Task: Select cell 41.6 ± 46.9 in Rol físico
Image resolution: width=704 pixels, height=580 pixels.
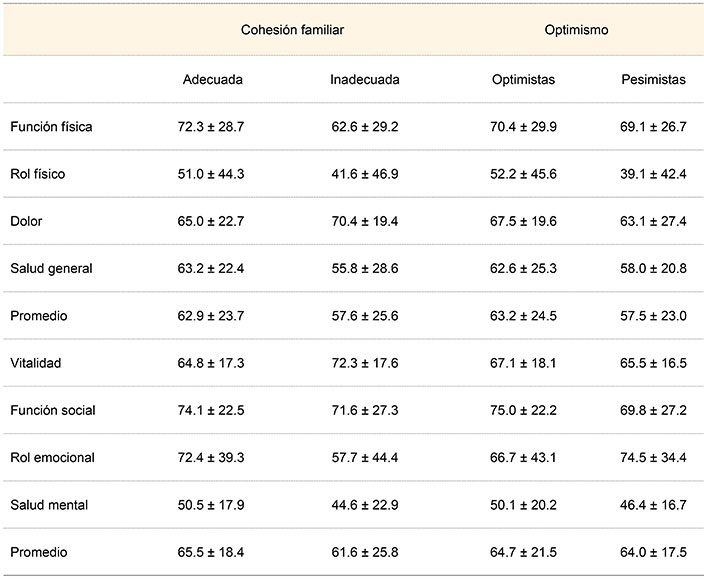Action: (x=364, y=174)
